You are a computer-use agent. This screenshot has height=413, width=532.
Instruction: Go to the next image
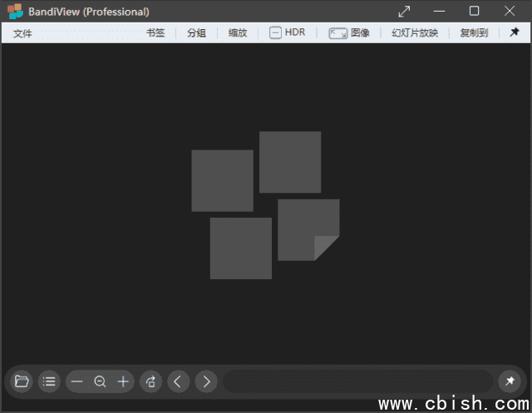[x=206, y=381]
